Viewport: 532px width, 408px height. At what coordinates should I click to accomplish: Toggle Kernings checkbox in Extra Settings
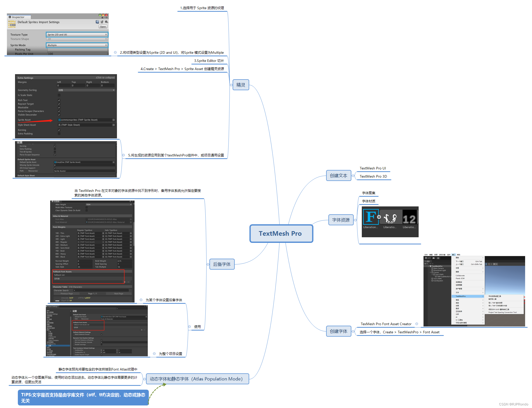pyautogui.click(x=59, y=130)
